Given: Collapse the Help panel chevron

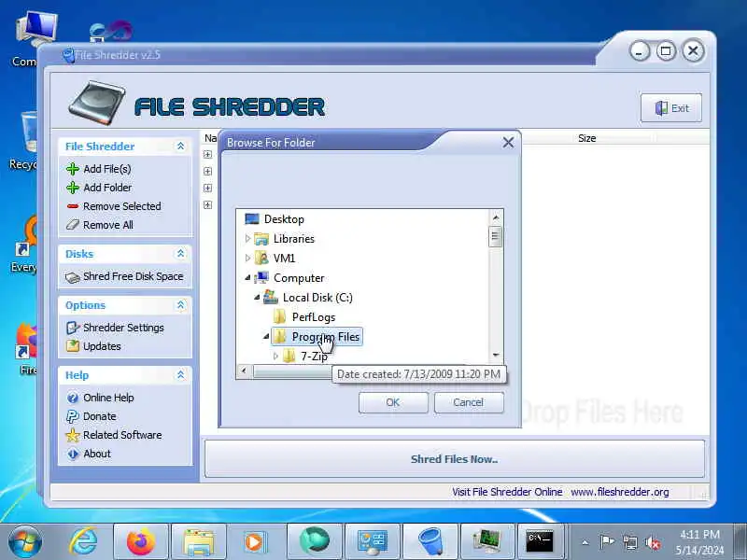Looking at the screenshot, I should 180,375.
